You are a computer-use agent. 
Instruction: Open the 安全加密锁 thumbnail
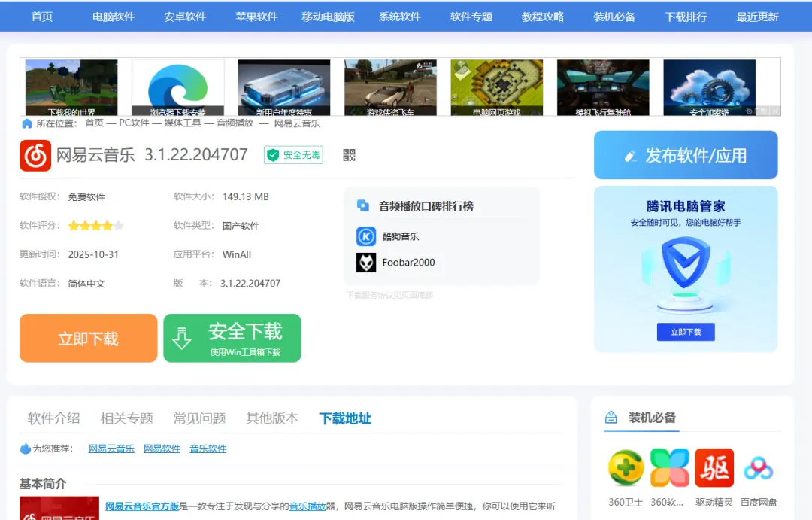point(710,87)
